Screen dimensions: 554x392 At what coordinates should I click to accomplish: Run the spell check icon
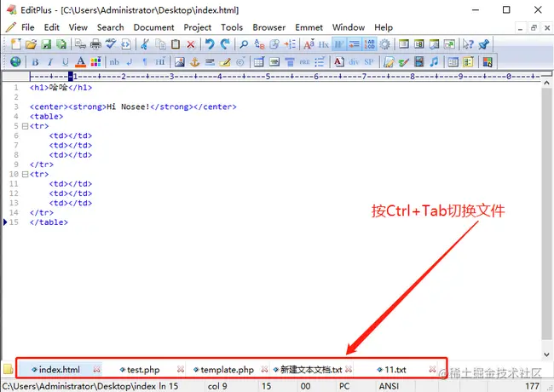(111, 44)
